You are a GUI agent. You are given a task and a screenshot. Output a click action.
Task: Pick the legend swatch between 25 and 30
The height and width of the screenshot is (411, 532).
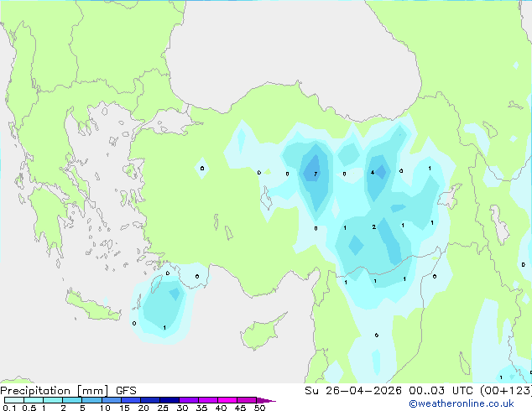[x=170, y=400]
